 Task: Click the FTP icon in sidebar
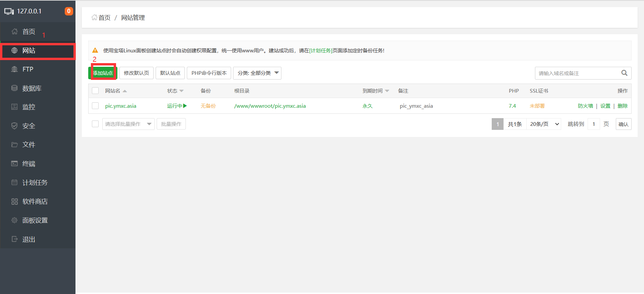click(14, 69)
